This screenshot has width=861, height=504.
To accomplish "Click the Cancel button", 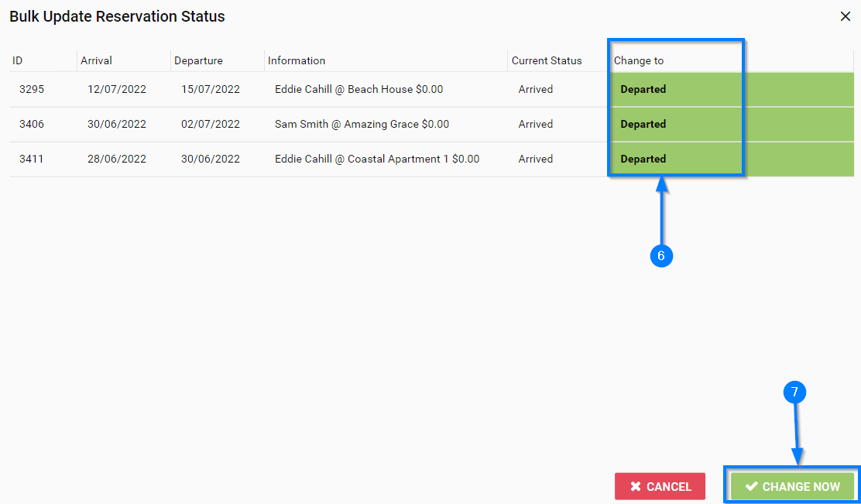I will (660, 486).
